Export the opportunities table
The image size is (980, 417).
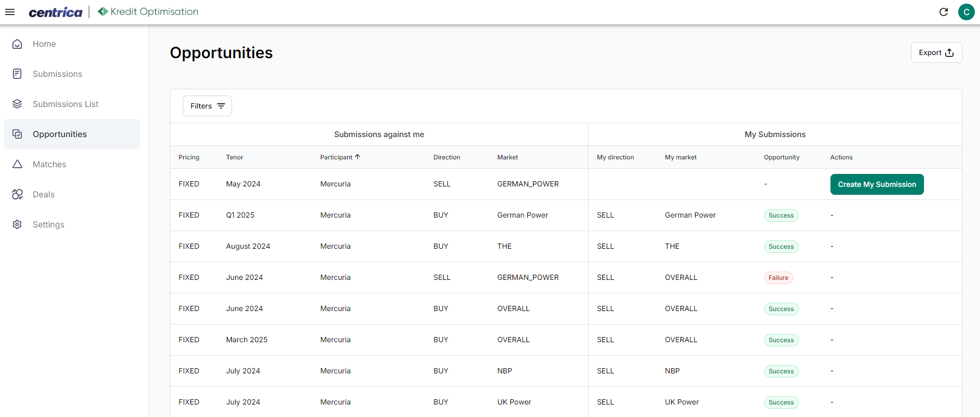[936, 52]
